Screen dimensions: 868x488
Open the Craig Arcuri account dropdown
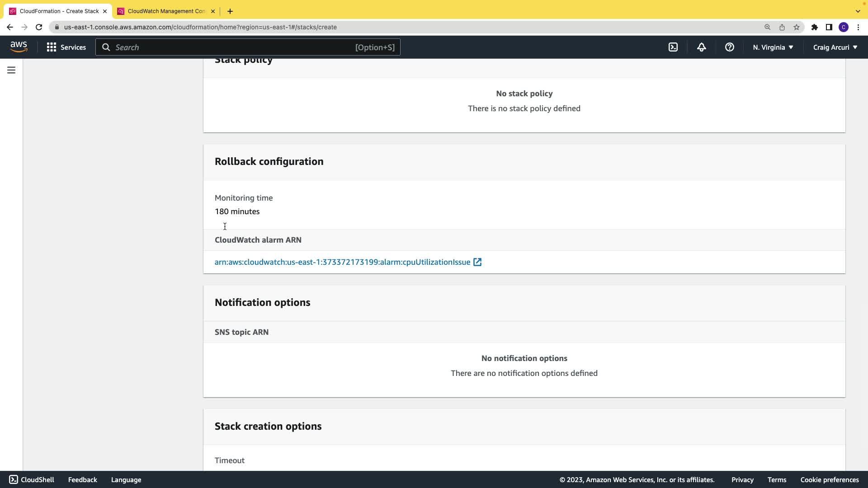(835, 47)
